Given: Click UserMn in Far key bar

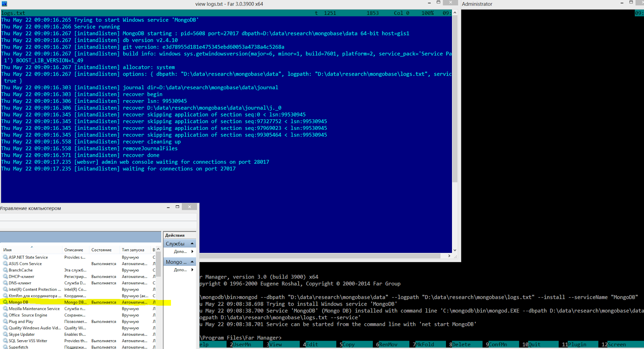Looking at the screenshot, I should tap(246, 345).
